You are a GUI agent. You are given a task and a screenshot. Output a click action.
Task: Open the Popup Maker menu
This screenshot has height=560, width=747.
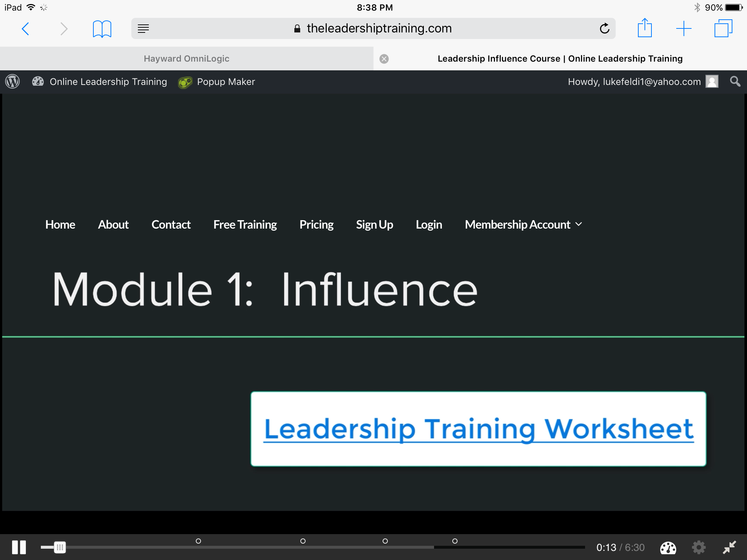click(x=226, y=82)
